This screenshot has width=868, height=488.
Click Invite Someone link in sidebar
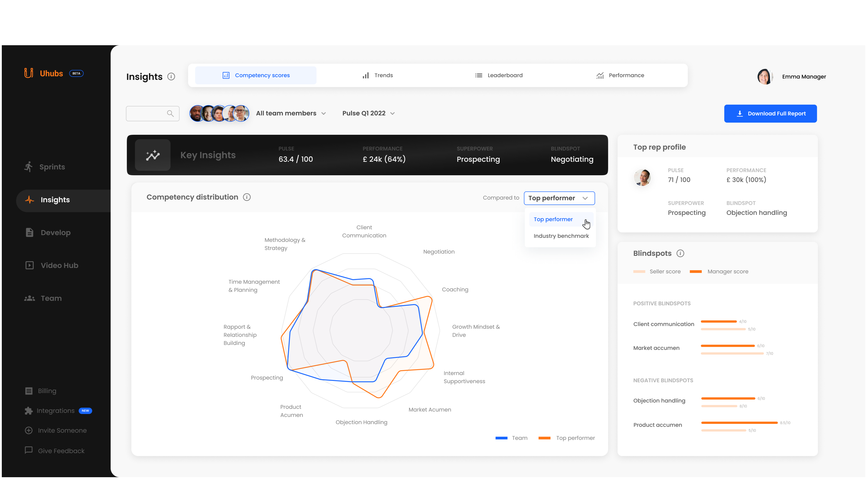[62, 430]
